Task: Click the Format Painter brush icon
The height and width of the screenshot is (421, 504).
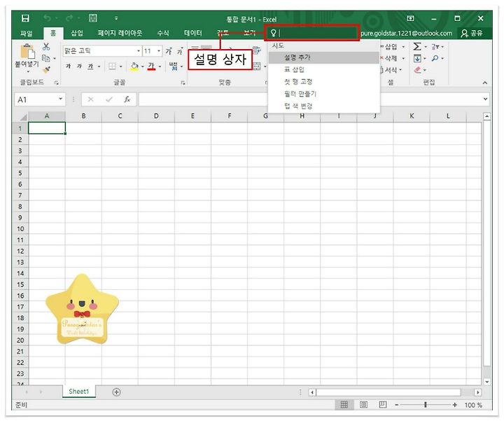Action: tap(47, 69)
